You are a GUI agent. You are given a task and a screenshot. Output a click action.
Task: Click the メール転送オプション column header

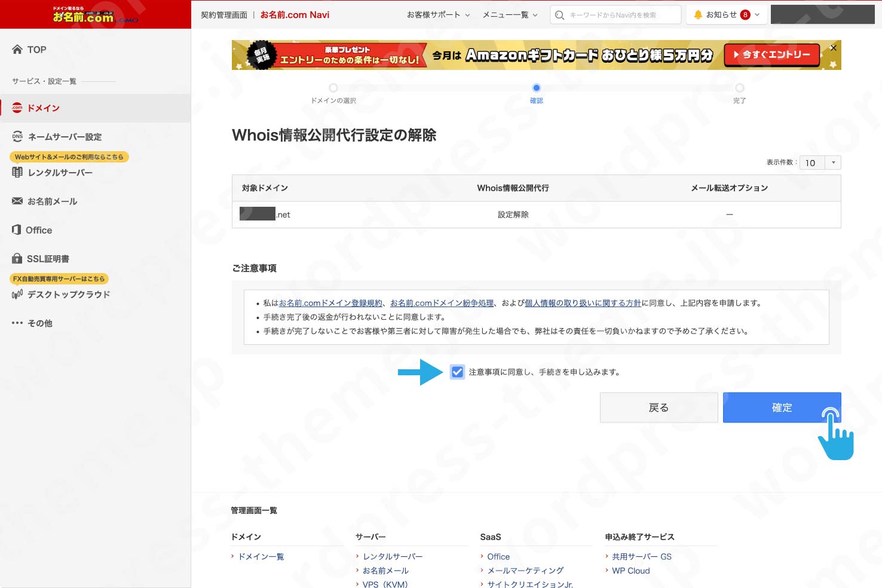click(729, 188)
